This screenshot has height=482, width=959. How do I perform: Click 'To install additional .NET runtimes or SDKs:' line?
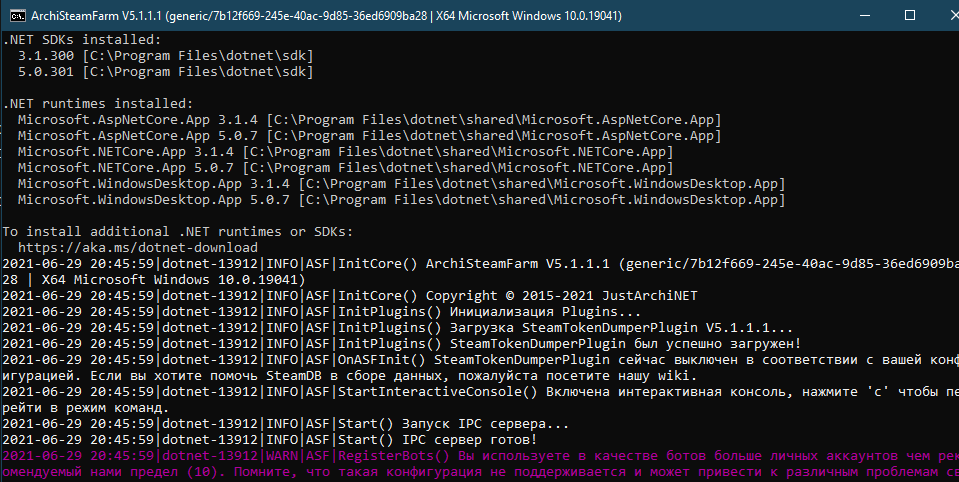[177, 232]
